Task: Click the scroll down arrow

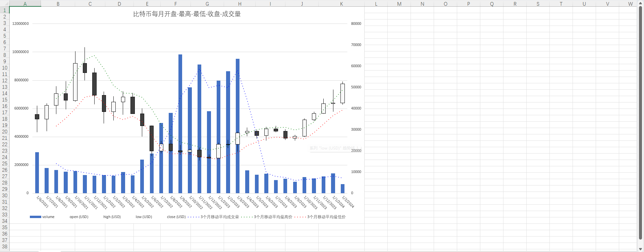Action: coord(640,249)
